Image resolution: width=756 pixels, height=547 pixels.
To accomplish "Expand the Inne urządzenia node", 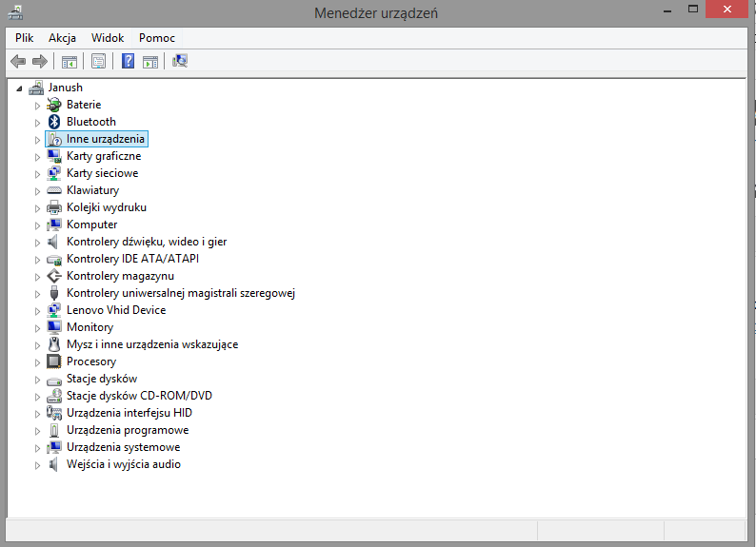I will [37, 140].
